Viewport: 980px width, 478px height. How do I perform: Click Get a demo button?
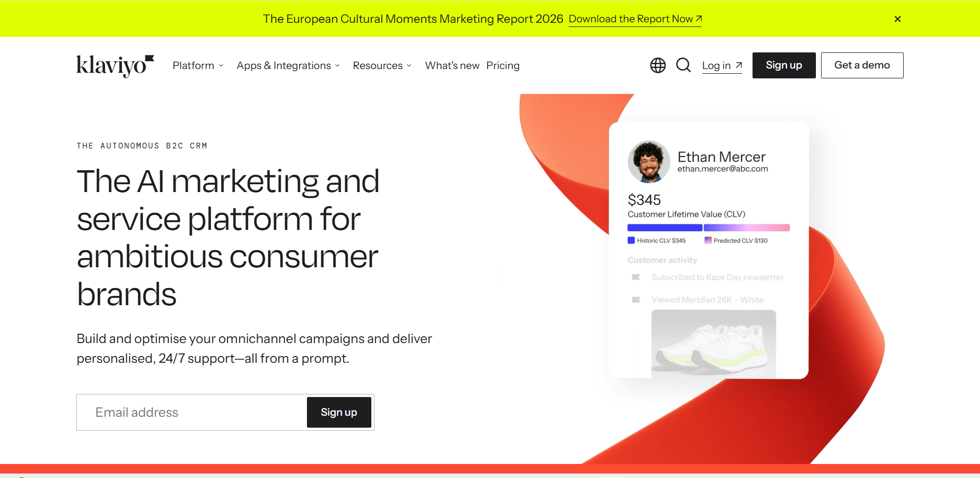tap(862, 65)
